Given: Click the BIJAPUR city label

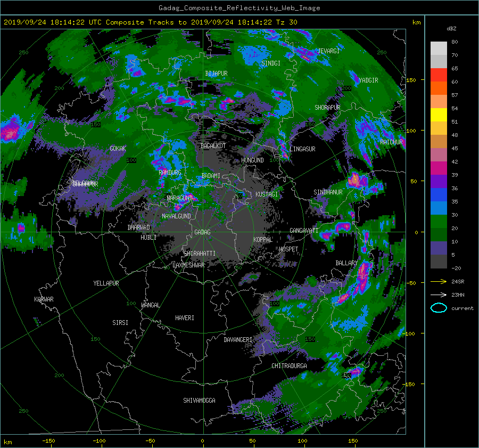Looking at the screenshot, I should 216,74.
